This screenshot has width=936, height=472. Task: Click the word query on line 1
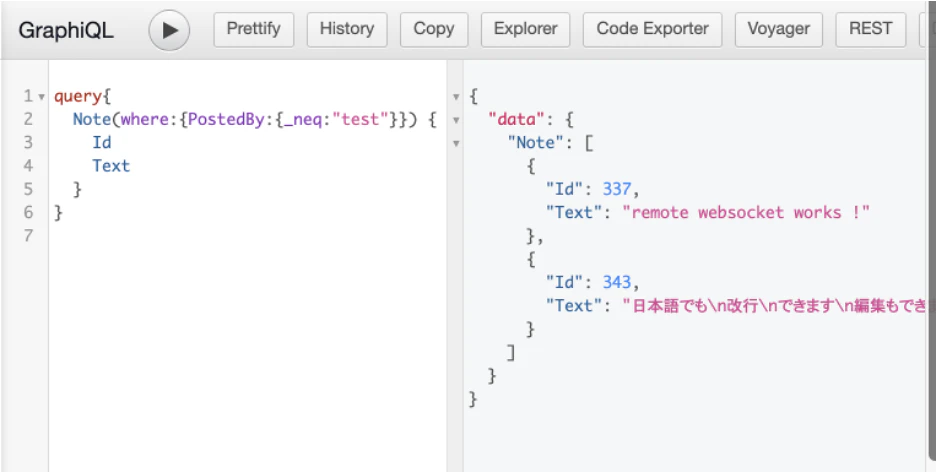tap(78, 97)
